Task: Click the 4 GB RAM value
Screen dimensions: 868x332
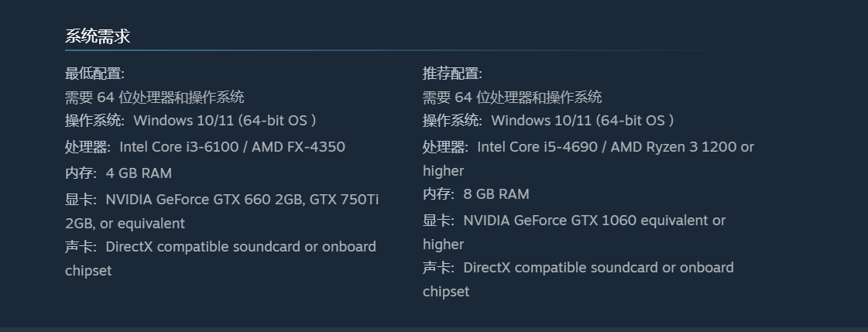Action: point(139,173)
